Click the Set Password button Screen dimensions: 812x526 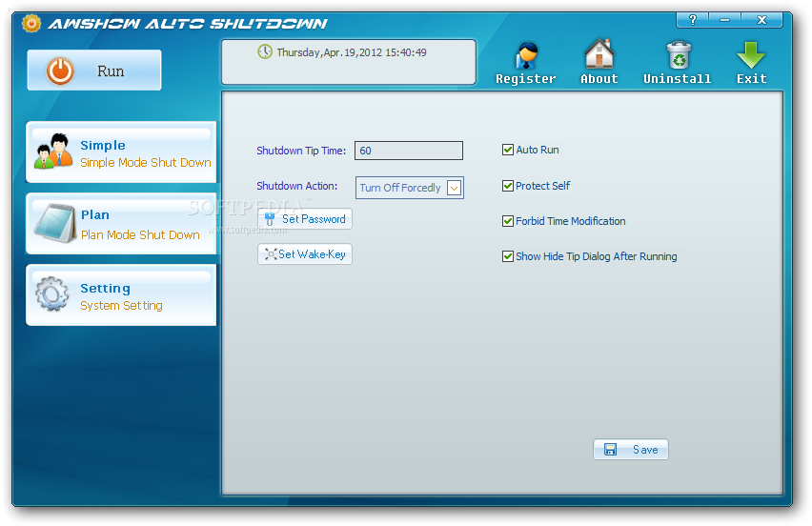click(305, 219)
